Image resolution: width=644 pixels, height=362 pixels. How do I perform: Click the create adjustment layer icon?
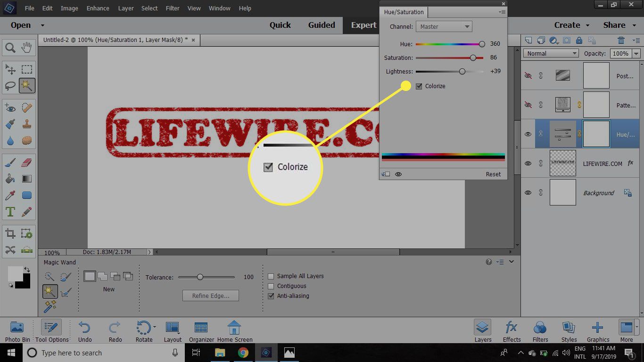coord(554,40)
